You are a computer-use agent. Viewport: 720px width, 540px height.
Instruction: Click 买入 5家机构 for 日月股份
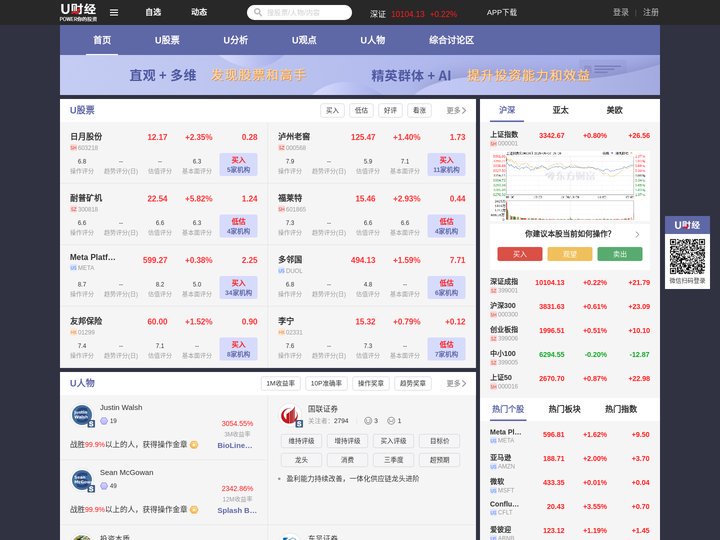tap(238, 165)
